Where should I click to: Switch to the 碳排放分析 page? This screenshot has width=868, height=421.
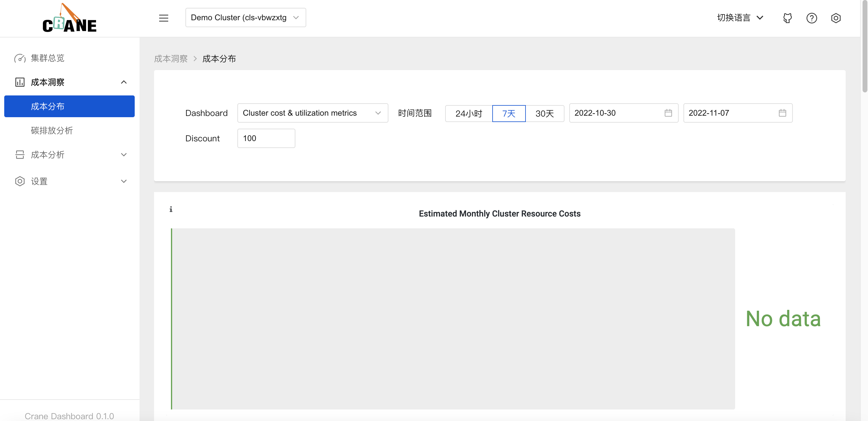click(x=52, y=130)
